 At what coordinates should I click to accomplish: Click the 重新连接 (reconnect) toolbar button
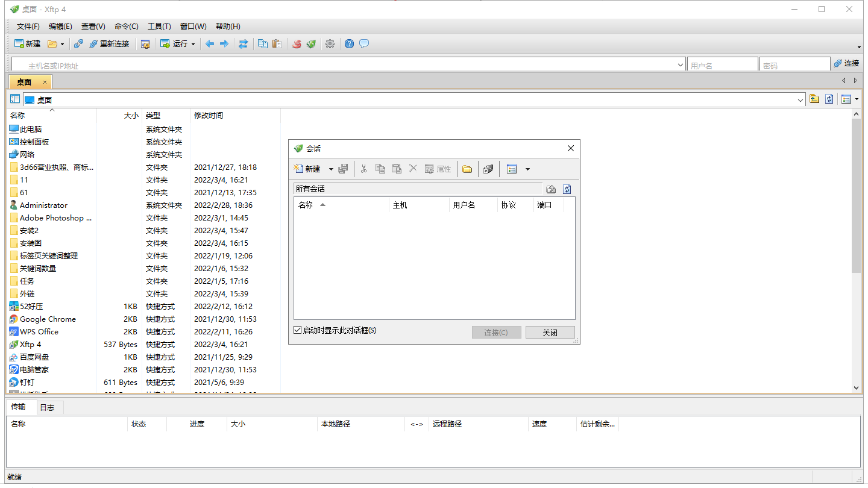click(109, 44)
